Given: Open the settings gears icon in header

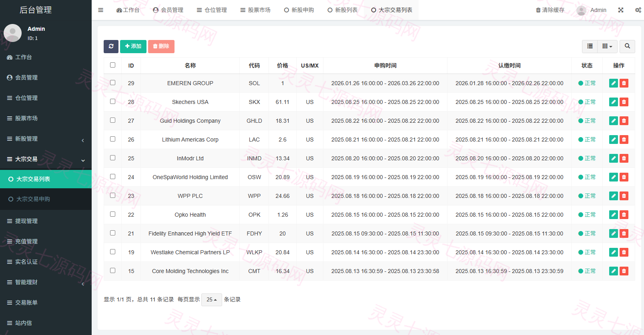Looking at the screenshot, I should tap(638, 10).
